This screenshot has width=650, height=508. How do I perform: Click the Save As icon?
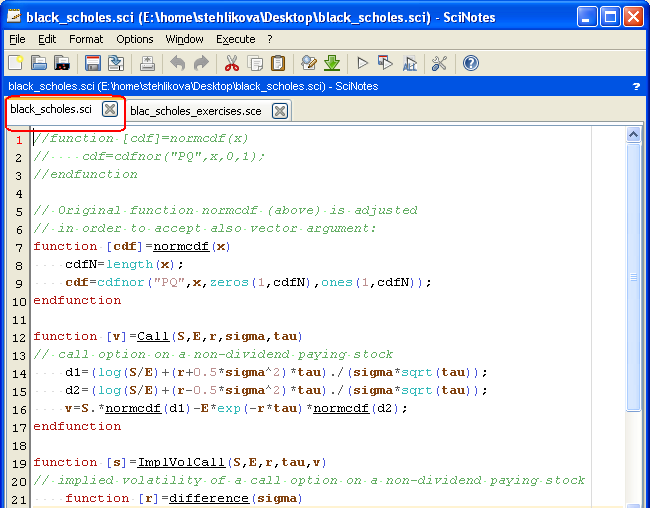click(116, 63)
